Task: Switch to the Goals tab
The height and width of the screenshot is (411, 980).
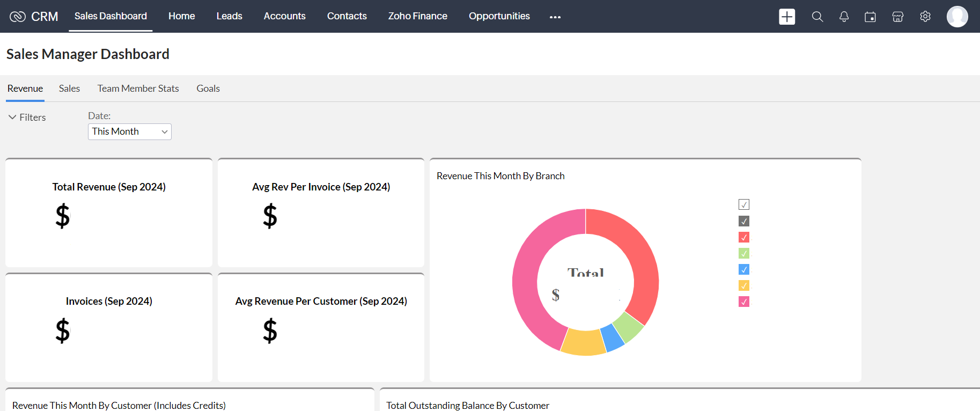Action: (208, 89)
